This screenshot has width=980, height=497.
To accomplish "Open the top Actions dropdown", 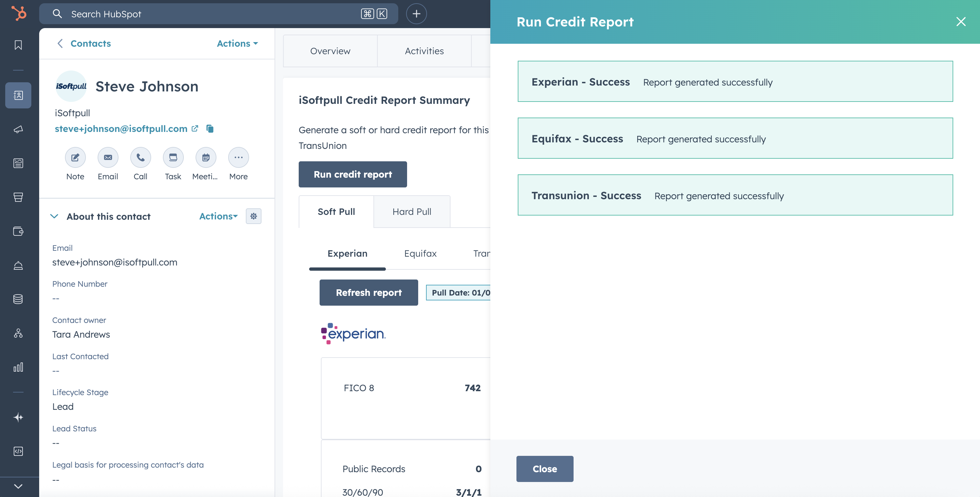I will [x=237, y=43].
